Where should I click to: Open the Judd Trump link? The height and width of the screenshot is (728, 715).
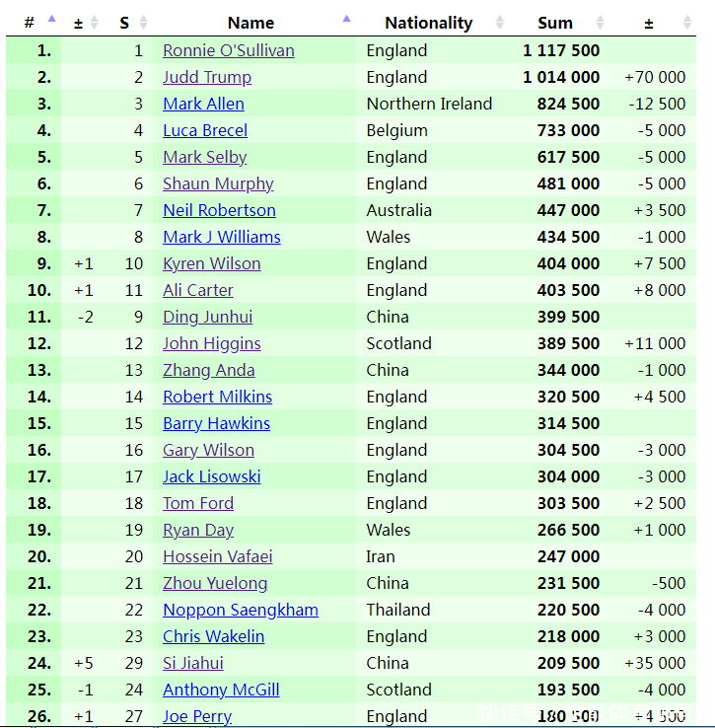point(207,77)
